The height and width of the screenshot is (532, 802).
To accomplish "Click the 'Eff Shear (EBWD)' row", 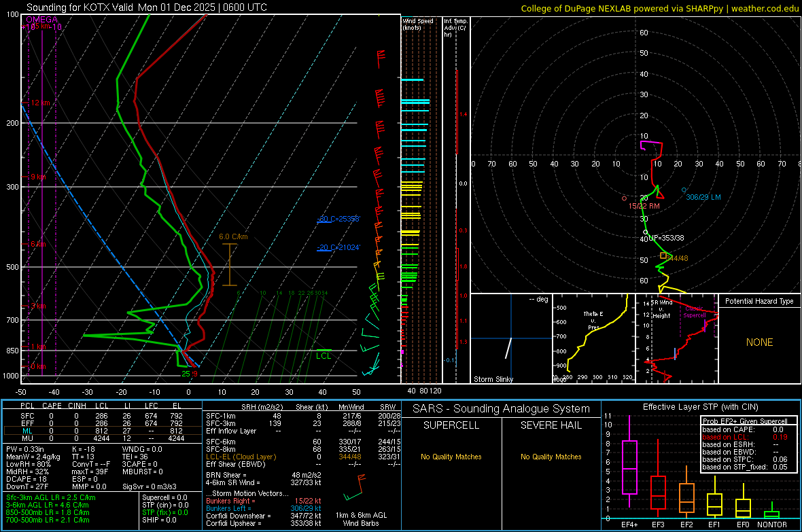I will (303, 464).
